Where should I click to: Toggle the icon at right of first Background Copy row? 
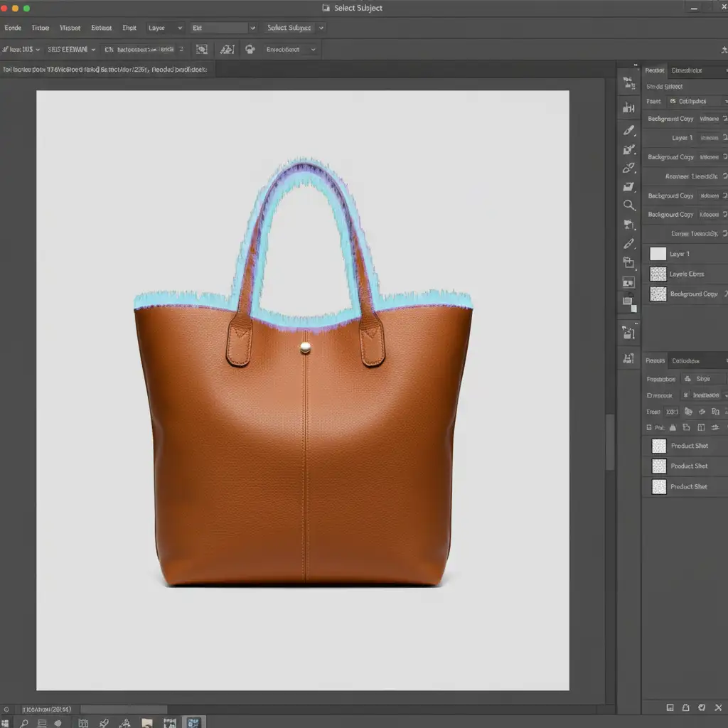pyautogui.click(x=724, y=119)
